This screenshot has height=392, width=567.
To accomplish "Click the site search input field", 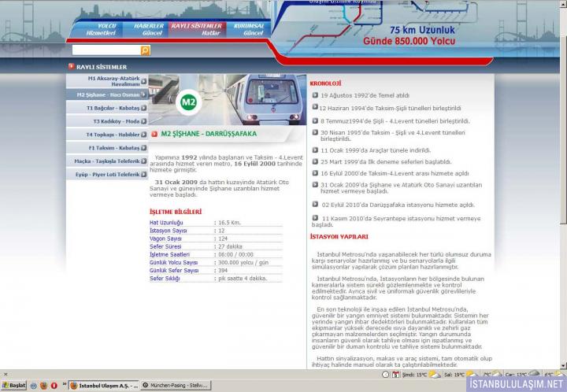I will point(105,50).
